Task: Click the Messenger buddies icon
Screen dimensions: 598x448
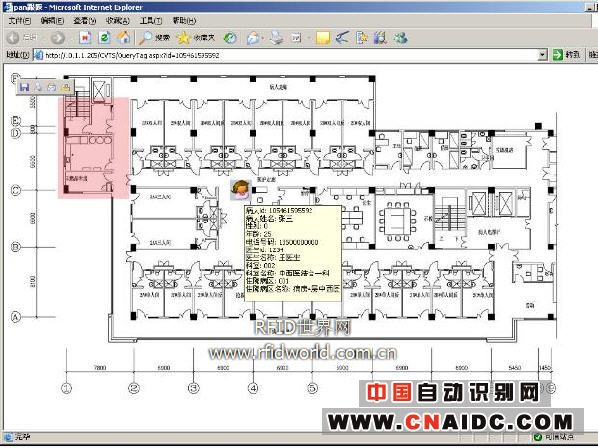Action: [x=400, y=37]
